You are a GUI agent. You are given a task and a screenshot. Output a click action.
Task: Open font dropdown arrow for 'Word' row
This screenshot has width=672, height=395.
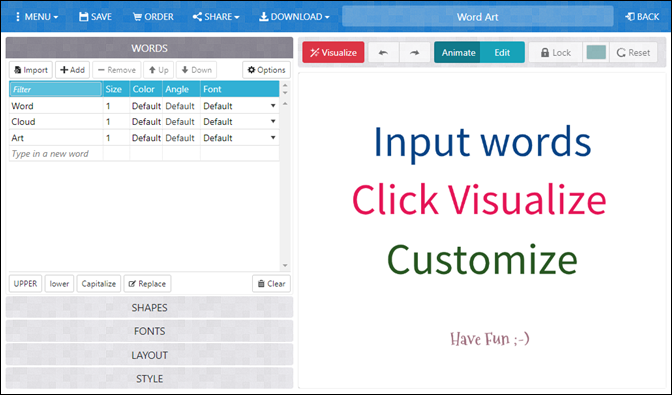click(x=273, y=105)
